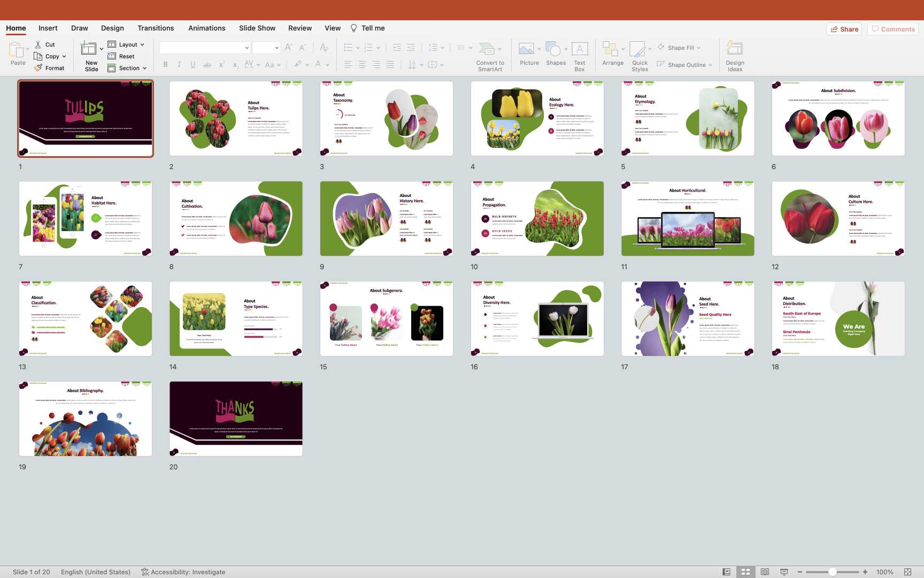
Task: Click the Share button
Action: (x=844, y=29)
